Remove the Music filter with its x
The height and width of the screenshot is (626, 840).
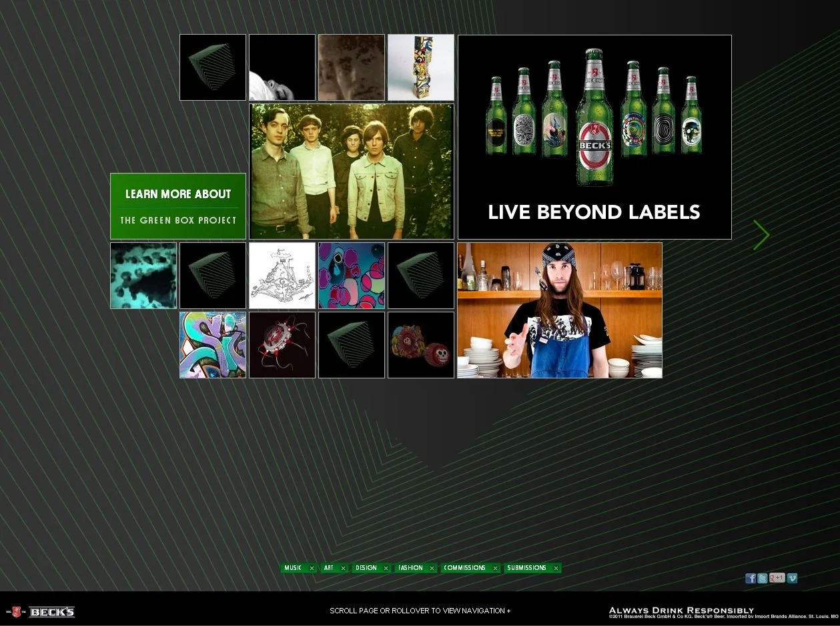click(x=312, y=569)
